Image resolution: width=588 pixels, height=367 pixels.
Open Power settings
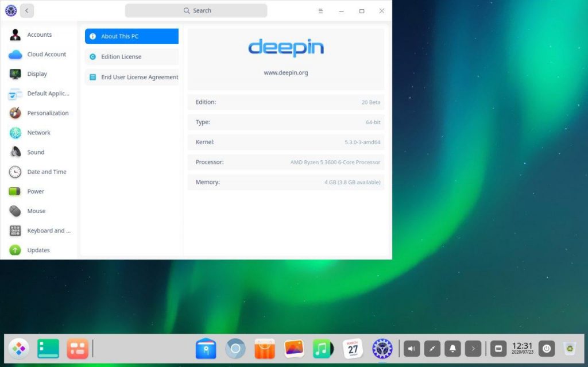(39, 191)
